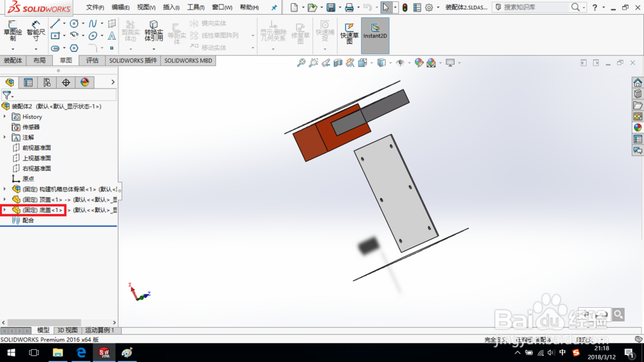Click the Open file icon
The height and width of the screenshot is (362, 644).
312,7
